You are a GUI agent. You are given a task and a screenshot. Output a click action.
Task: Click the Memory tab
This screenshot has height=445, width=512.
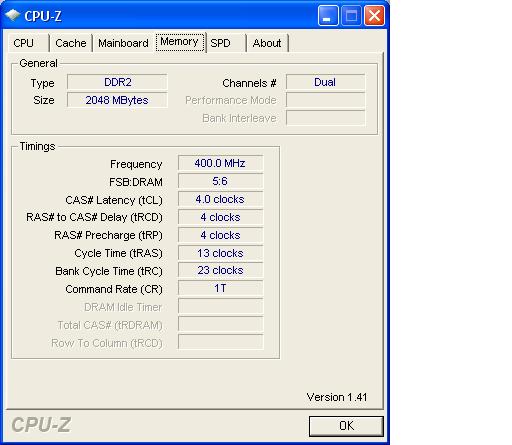tap(180, 42)
